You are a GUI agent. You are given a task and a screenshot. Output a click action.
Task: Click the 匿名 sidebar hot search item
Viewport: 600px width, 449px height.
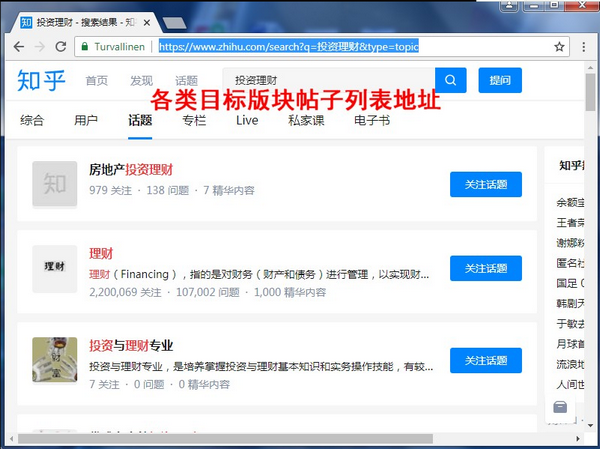[x=570, y=263]
